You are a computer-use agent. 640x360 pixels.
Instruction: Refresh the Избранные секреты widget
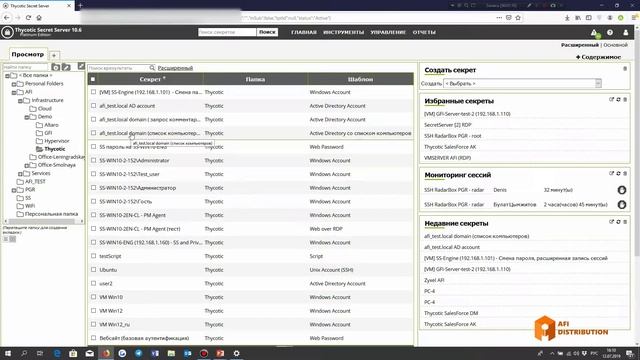tap(618, 100)
